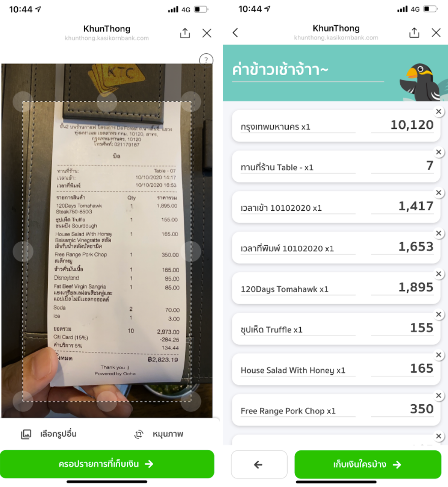
Task: Tap the share icon on left screen
Action: tap(185, 33)
